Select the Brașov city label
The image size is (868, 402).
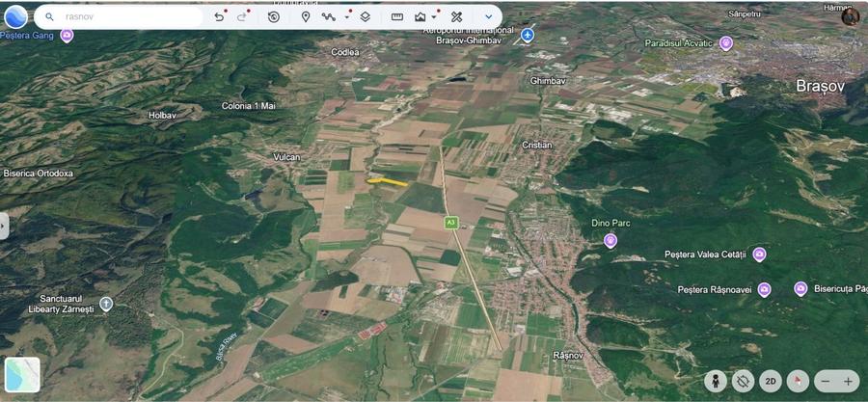point(821,86)
